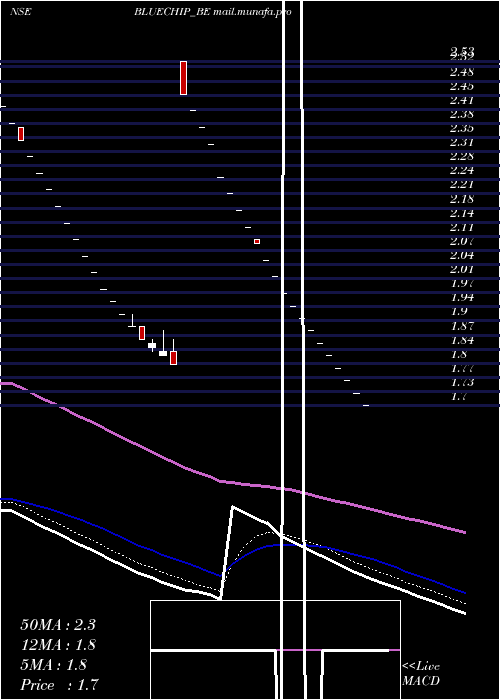
Task: Click the Price : 1.7 readout
Action: [59, 685]
